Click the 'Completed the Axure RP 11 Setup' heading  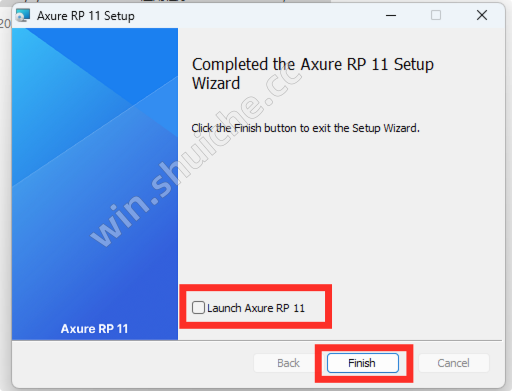click(x=313, y=64)
